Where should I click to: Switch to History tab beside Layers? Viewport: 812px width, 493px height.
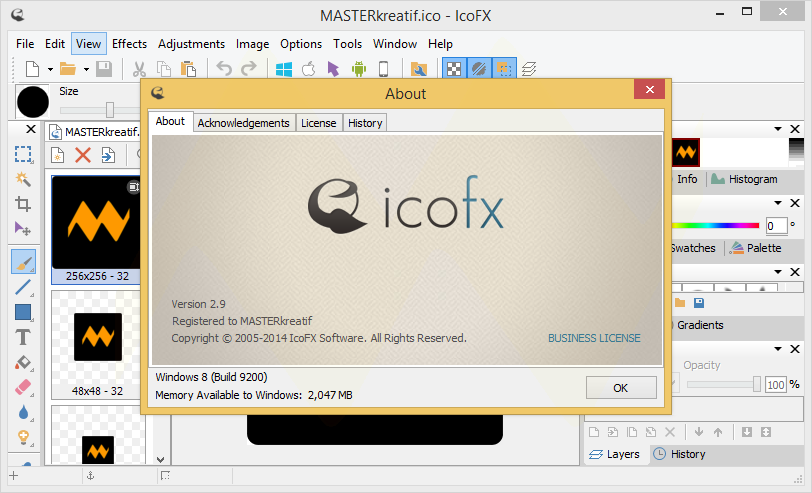tap(679, 454)
